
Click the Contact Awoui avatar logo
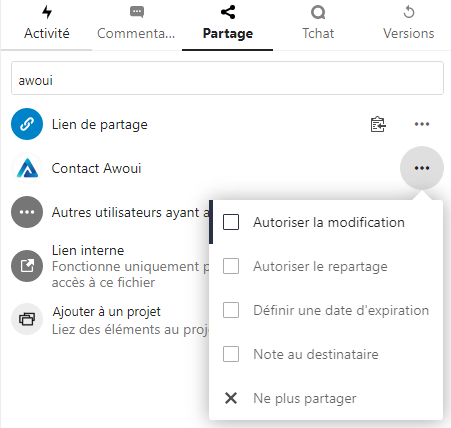point(27,168)
